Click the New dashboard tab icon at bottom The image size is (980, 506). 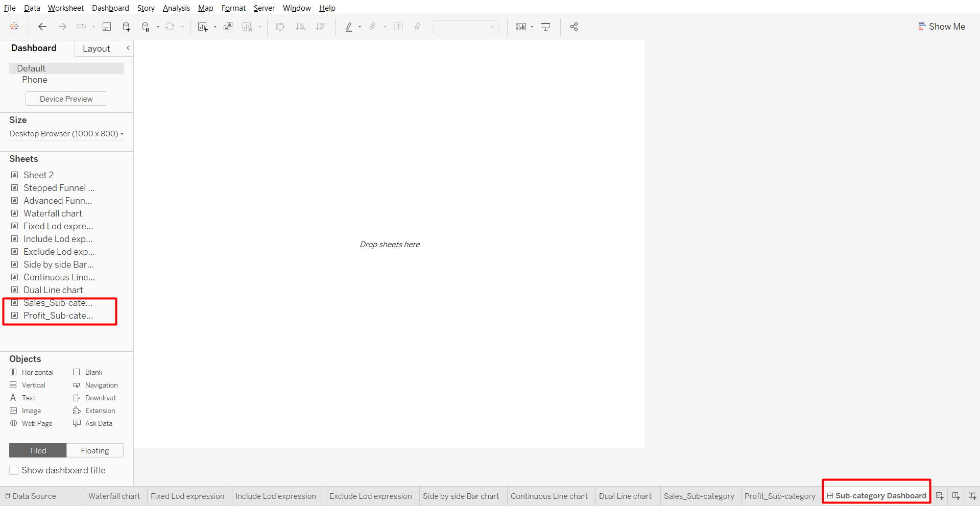point(956,496)
